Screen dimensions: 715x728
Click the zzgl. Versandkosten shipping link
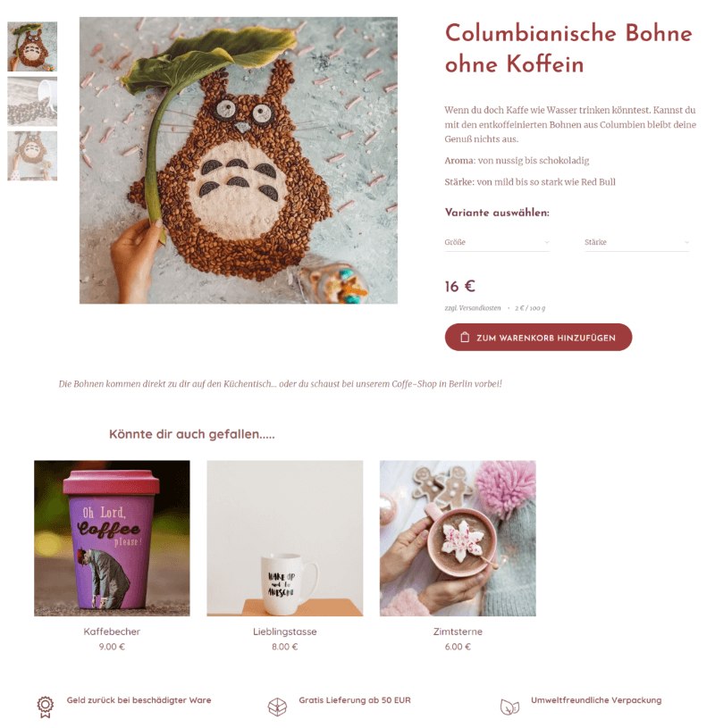(x=473, y=308)
